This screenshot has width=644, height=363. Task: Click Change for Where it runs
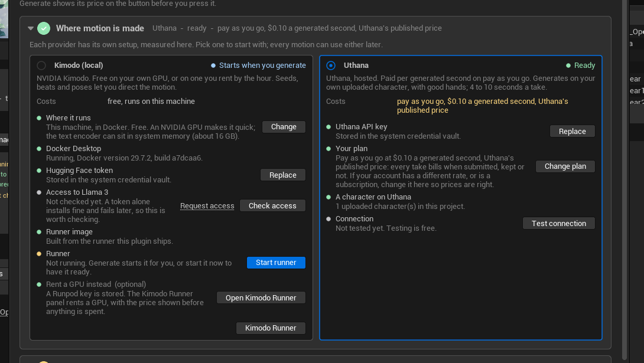point(284,127)
